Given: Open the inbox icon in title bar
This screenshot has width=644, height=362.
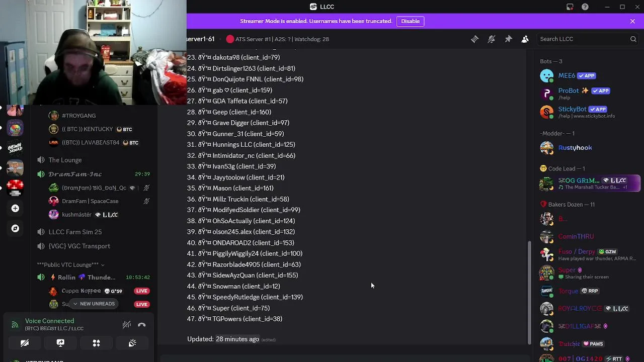Looking at the screenshot, I should click(x=570, y=7).
